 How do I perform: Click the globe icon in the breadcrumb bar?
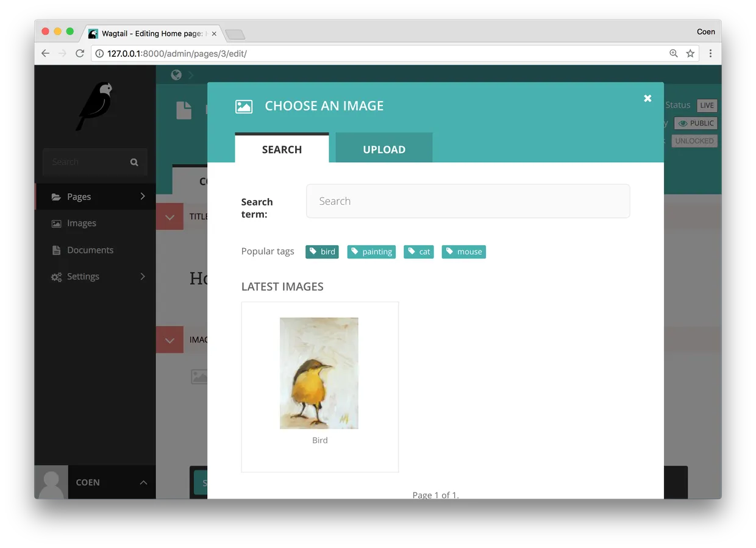tap(176, 74)
